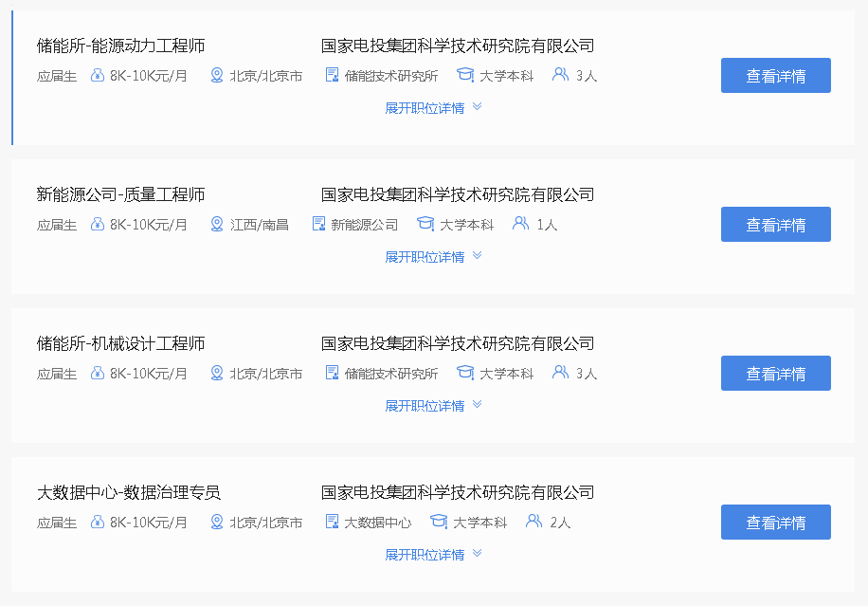
Task: Click graduation cap icon in 储能所-机械设计工程师 listing
Action: (465, 374)
